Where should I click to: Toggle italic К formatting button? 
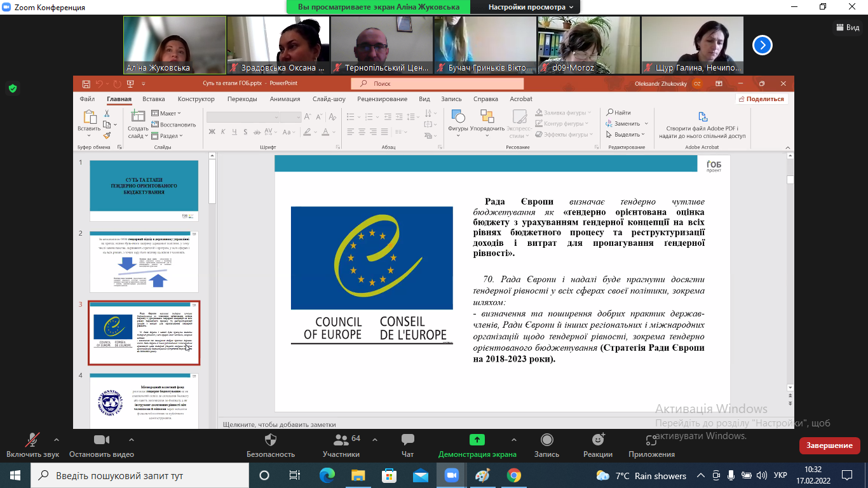click(224, 132)
